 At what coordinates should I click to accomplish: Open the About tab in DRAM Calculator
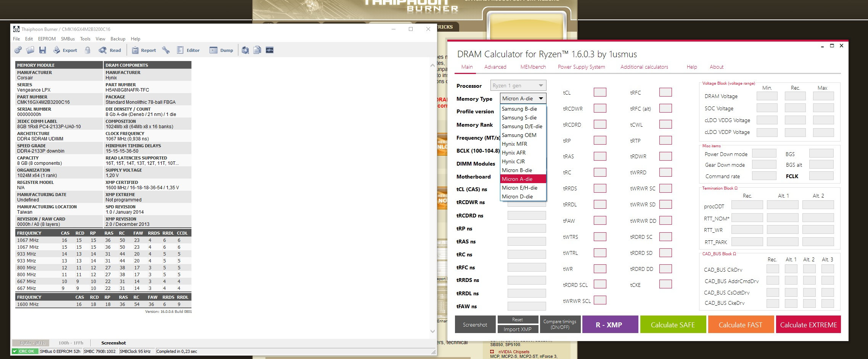click(717, 67)
